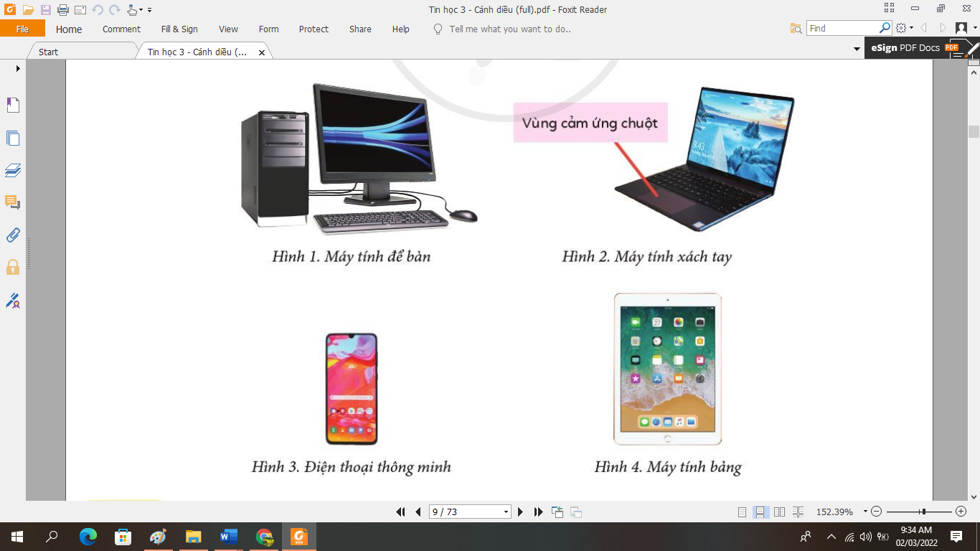Viewport: 980px width, 551px height.
Task: Open the Attachments paperclip panel
Action: click(x=13, y=235)
